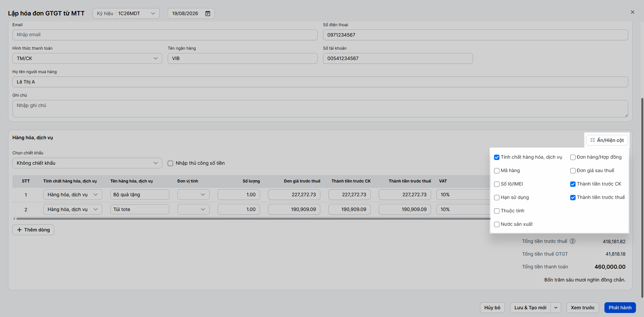Viewport: 644px width, 317px height.
Task: Click the buyer name field Lê Thị A
Action: (x=320, y=82)
